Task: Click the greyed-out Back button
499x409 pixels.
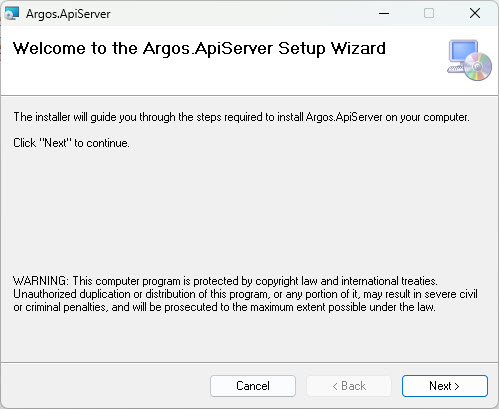Action: coord(349,386)
